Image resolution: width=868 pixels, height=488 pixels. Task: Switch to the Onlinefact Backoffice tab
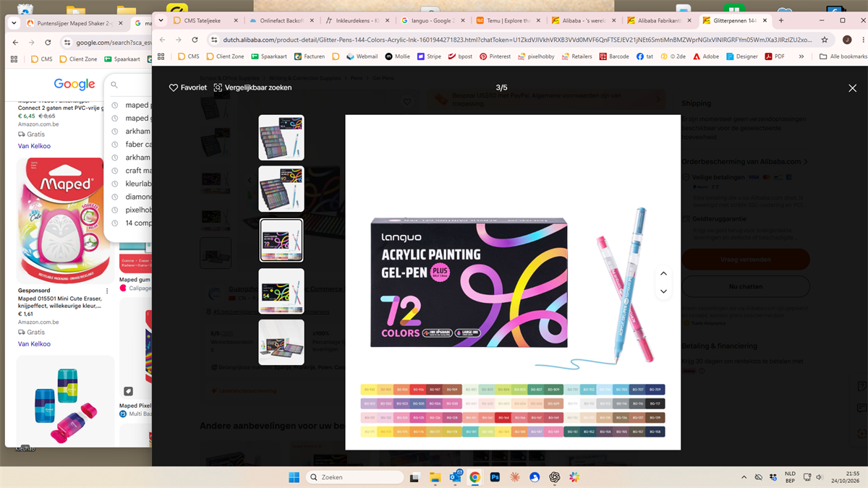[x=281, y=21]
